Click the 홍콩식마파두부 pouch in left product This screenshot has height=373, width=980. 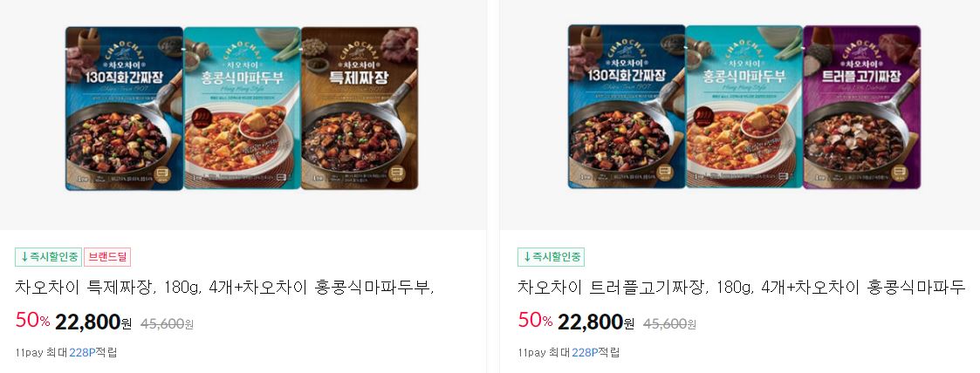(243, 108)
